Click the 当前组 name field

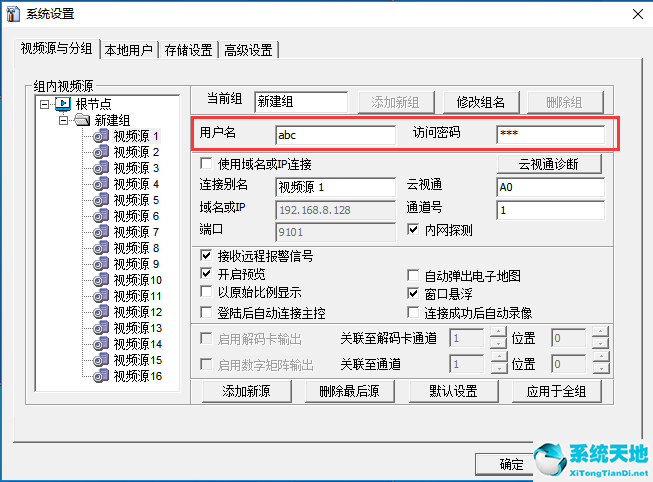point(301,102)
